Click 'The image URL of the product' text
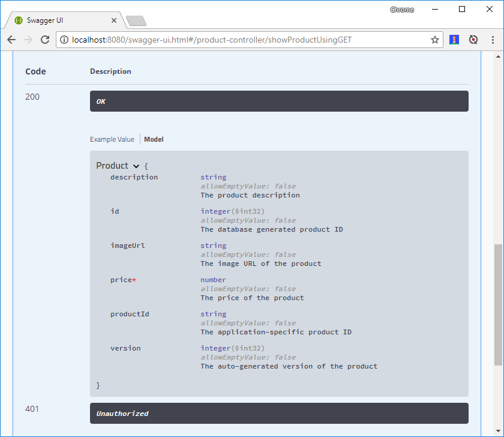This screenshot has height=437, width=504. pyautogui.click(x=260, y=264)
